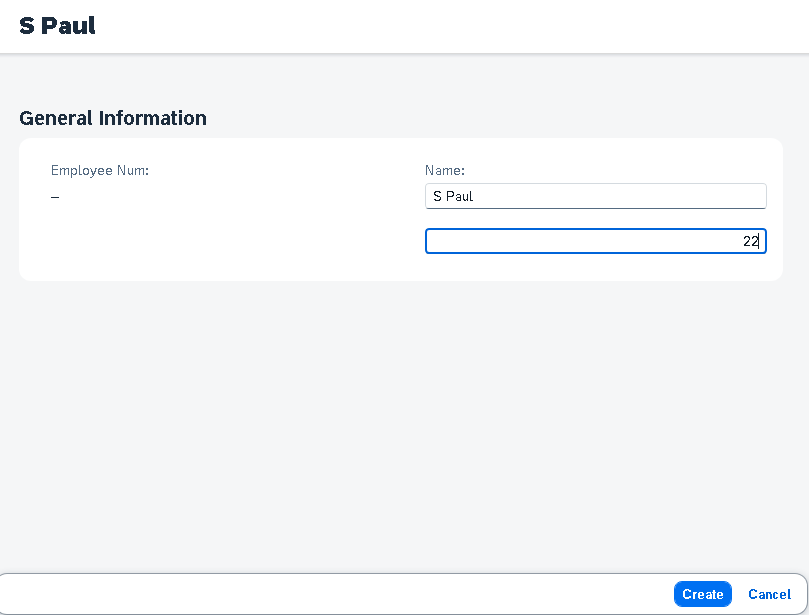Click the General Information section heading
Viewport: 809px width, 615px height.
tap(113, 118)
